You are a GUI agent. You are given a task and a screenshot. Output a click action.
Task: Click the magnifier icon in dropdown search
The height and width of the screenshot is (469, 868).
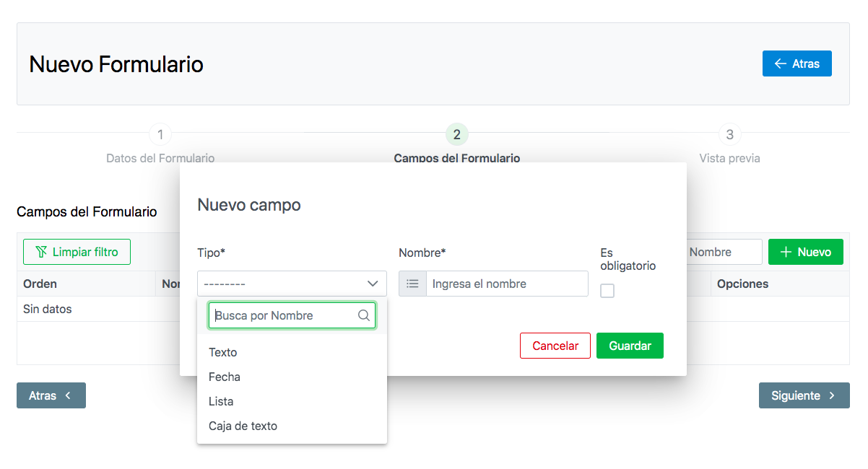(x=364, y=315)
